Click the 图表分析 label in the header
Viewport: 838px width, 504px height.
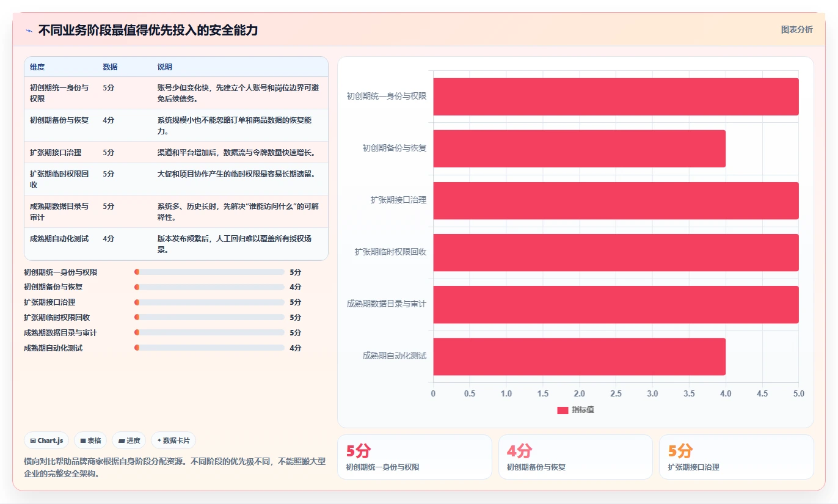[797, 29]
